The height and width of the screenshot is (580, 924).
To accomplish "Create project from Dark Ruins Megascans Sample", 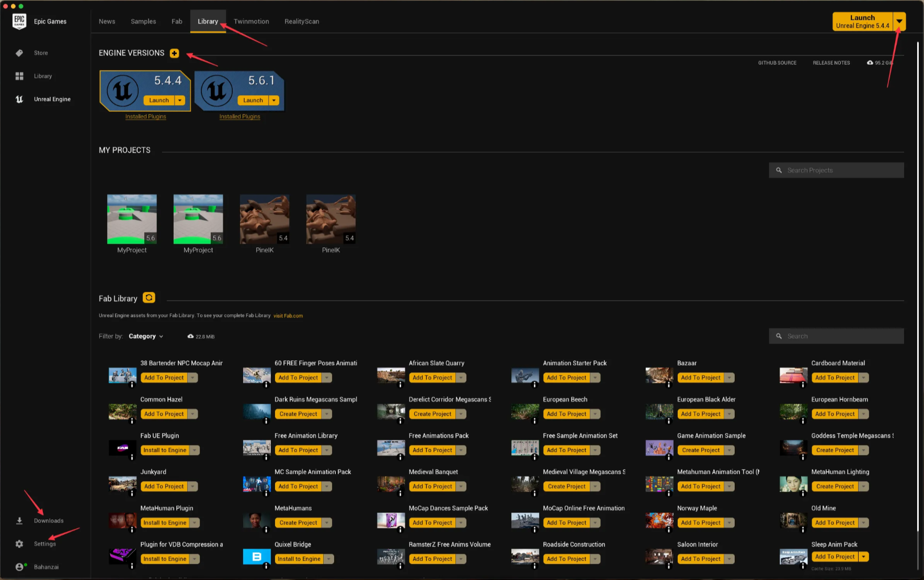I will (x=298, y=414).
